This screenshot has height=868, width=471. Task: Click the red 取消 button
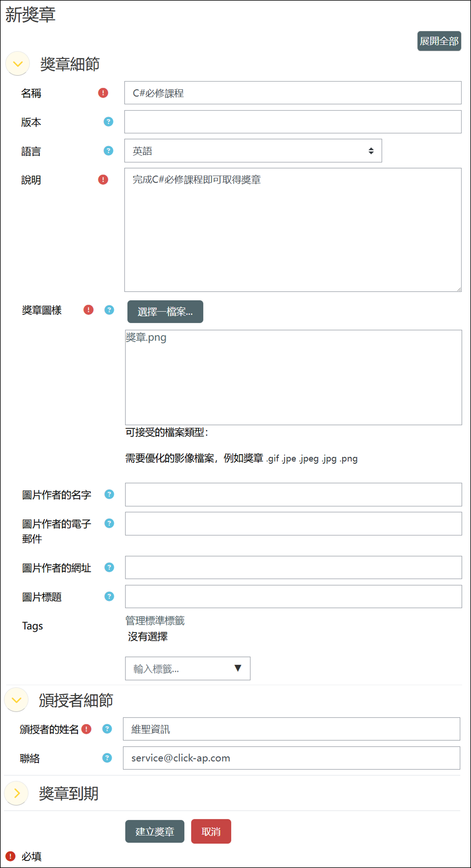point(211,831)
